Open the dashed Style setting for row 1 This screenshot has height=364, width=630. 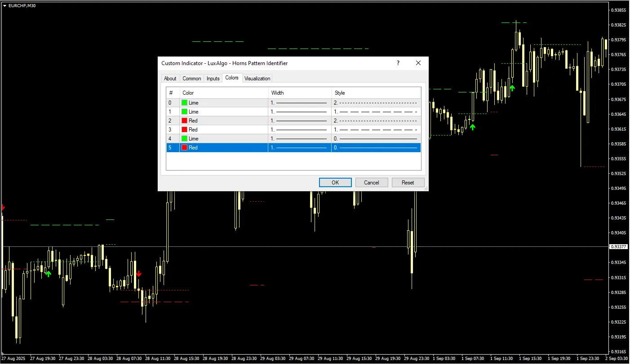point(376,112)
